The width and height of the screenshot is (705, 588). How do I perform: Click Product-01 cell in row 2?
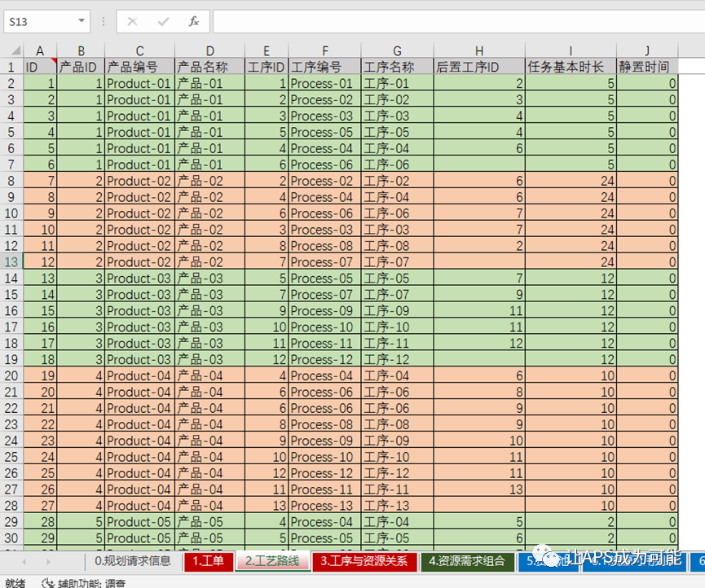[140, 84]
